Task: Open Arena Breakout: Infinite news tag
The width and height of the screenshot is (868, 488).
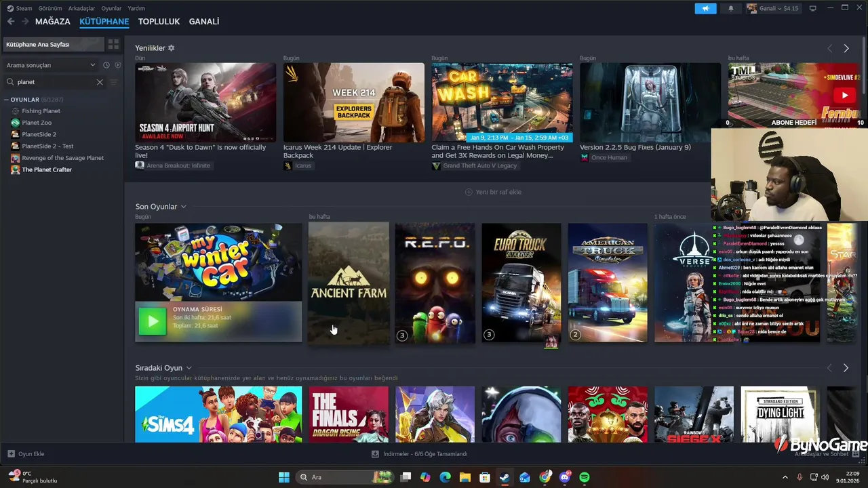Action: coord(173,165)
